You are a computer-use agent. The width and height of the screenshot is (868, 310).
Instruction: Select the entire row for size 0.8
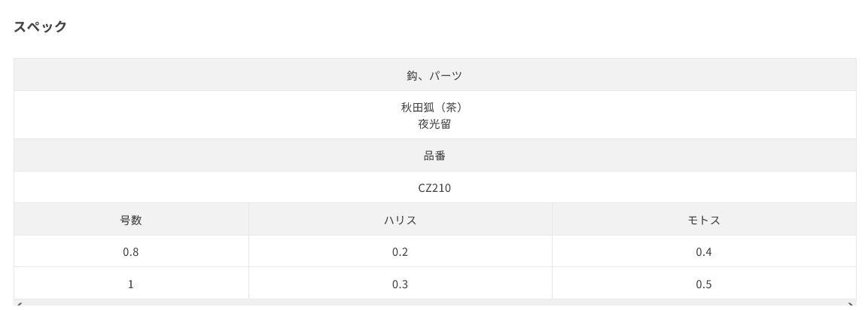[x=435, y=252]
